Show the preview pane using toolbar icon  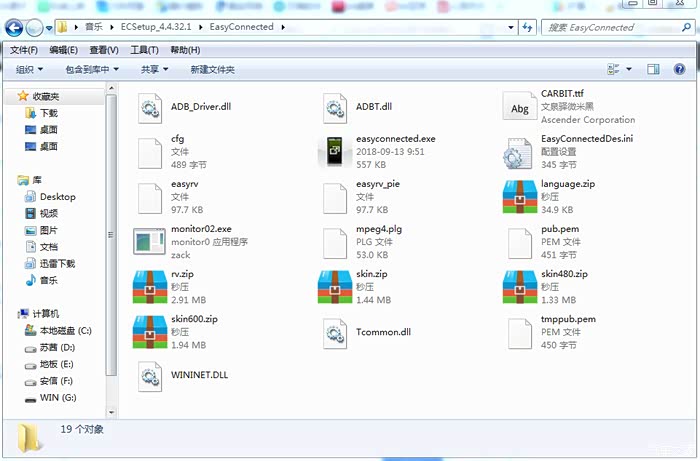pyautogui.click(x=652, y=70)
